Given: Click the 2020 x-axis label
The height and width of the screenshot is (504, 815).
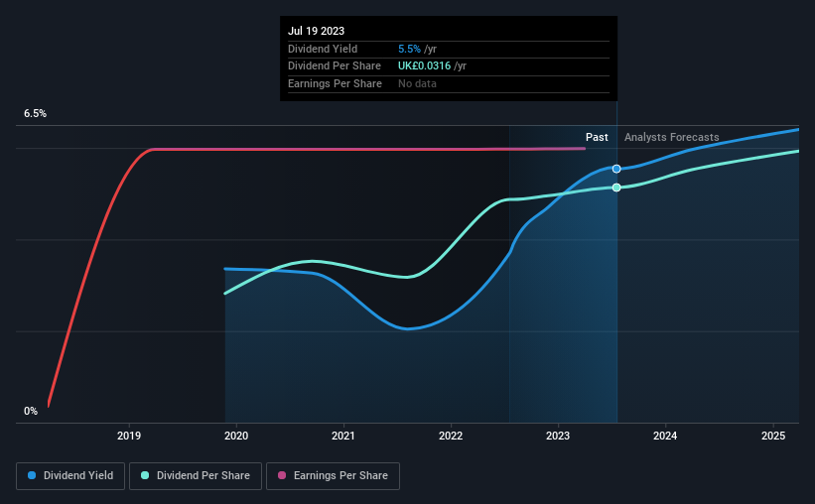Looking at the screenshot, I should 236,436.
